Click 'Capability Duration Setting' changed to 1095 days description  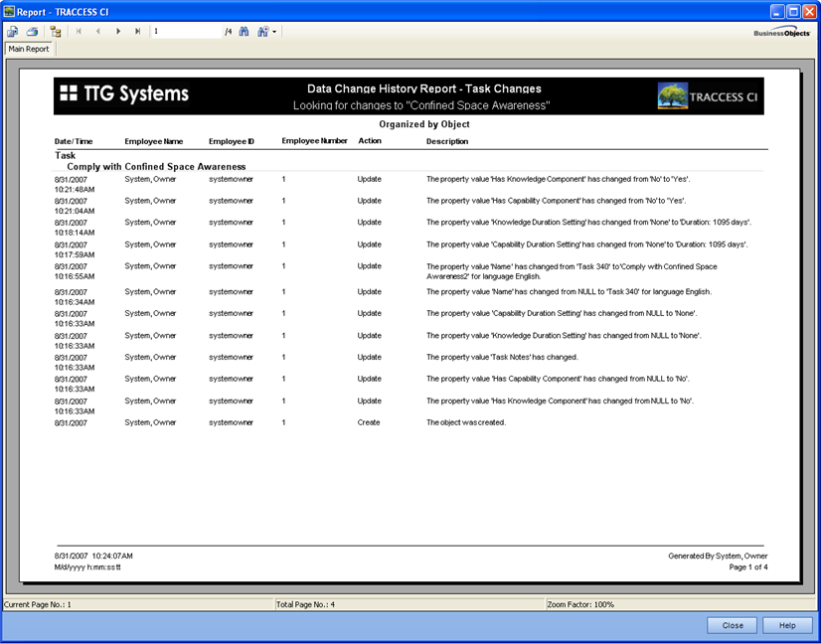tap(587, 244)
